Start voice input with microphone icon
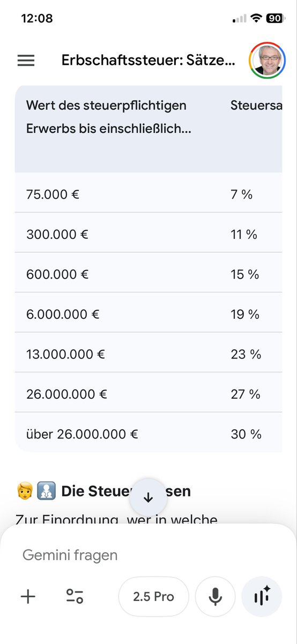The image size is (297, 644). point(215,597)
